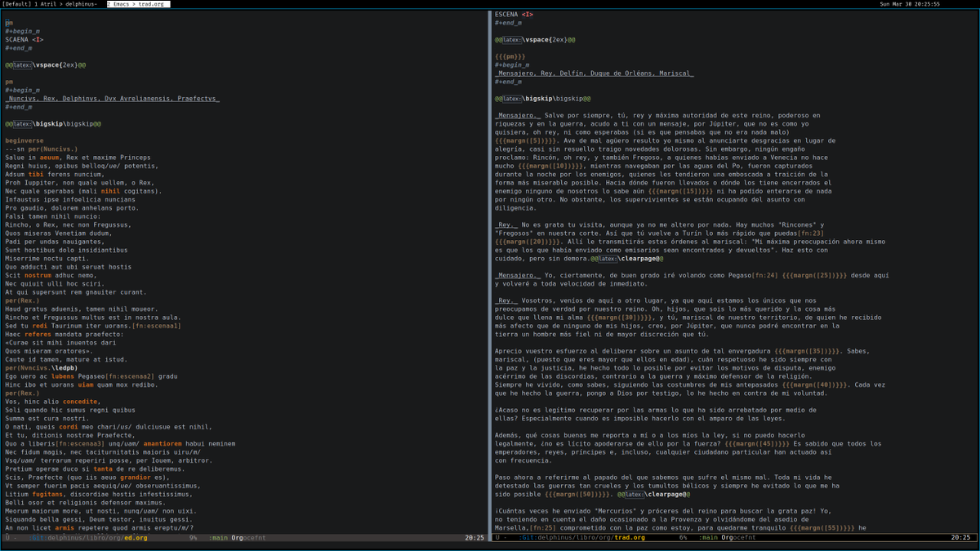Click buffer name ed.org in left mode line
This screenshot has height=551, width=980.
click(135, 538)
